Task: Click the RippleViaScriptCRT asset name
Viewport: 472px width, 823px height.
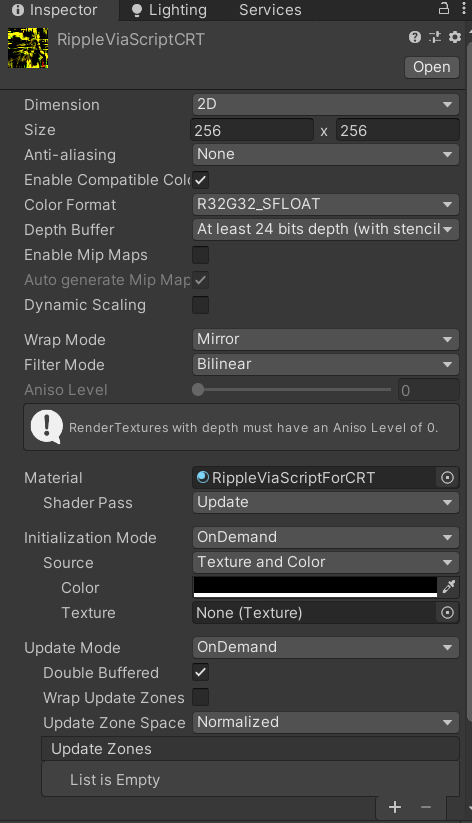Action: 131,39
